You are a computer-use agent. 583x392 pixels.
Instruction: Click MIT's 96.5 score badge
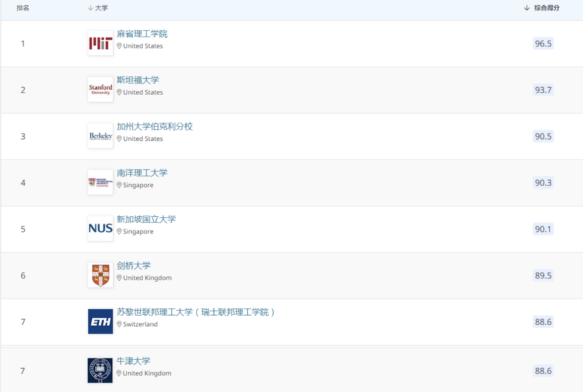tap(543, 43)
